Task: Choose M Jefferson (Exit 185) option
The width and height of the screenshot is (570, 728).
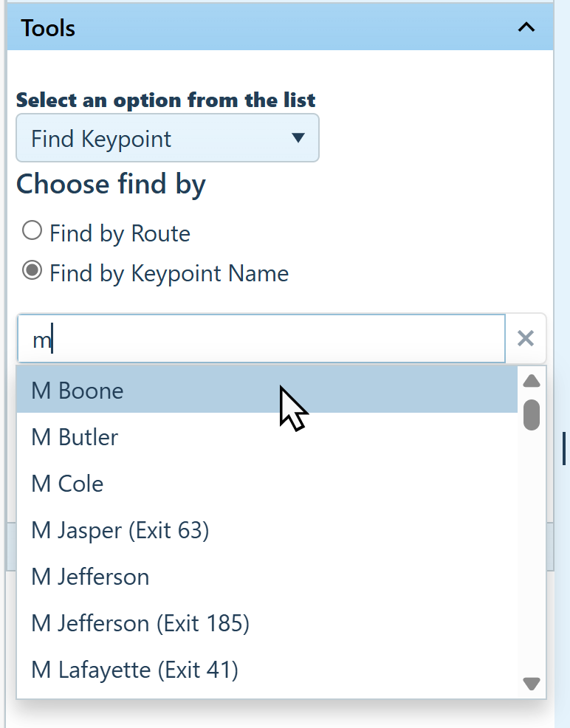Action: pyautogui.click(x=140, y=623)
